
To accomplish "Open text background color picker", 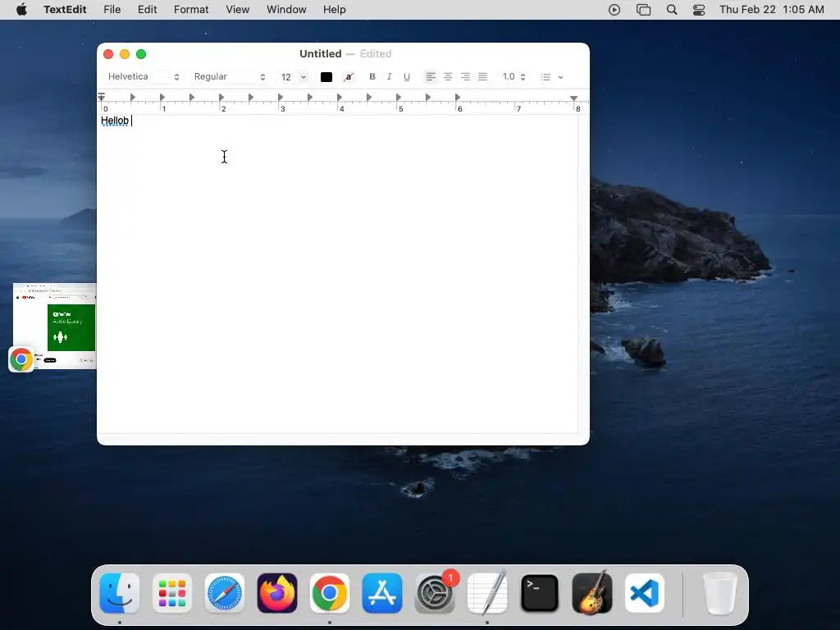I will [349, 77].
